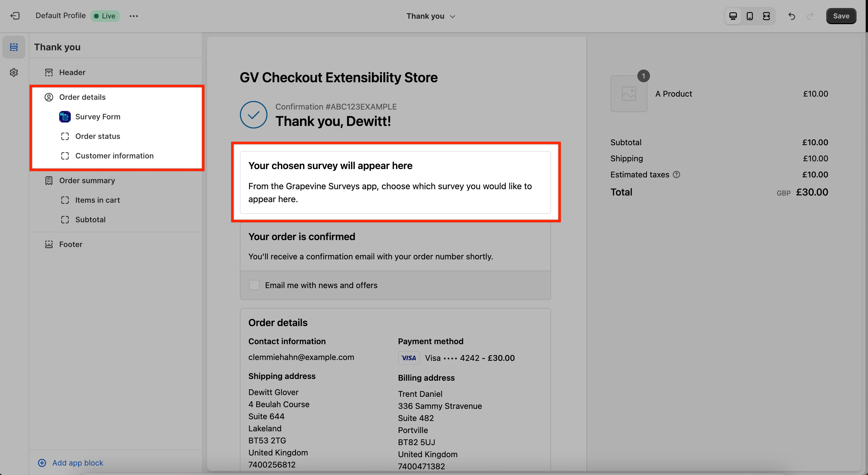
Task: Toggle the fullscreen width preview icon
Action: tap(766, 16)
